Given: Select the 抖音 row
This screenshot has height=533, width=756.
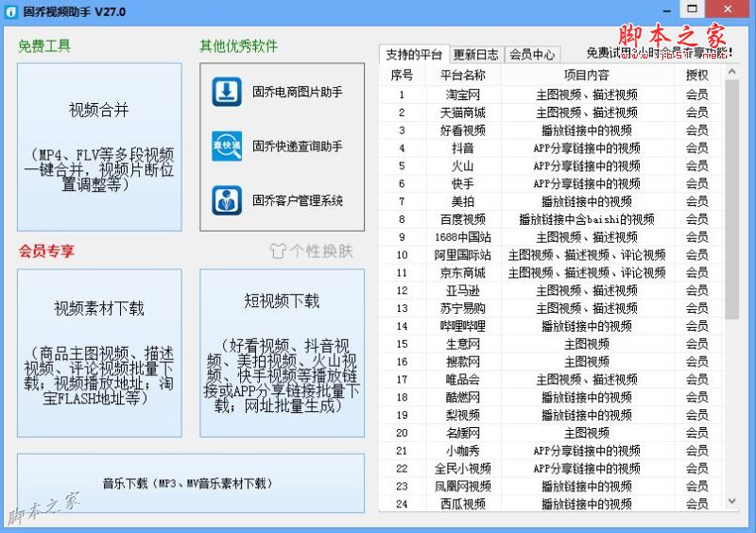Looking at the screenshot, I should pos(551,148).
